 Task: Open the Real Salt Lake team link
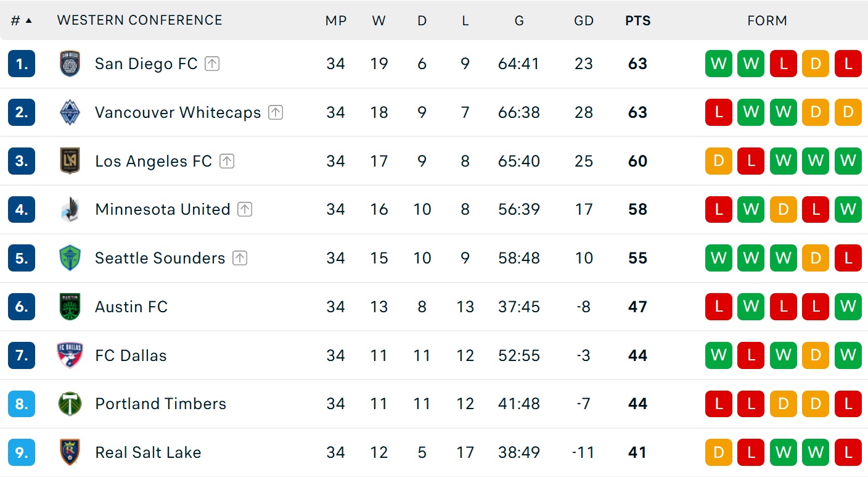[148, 452]
